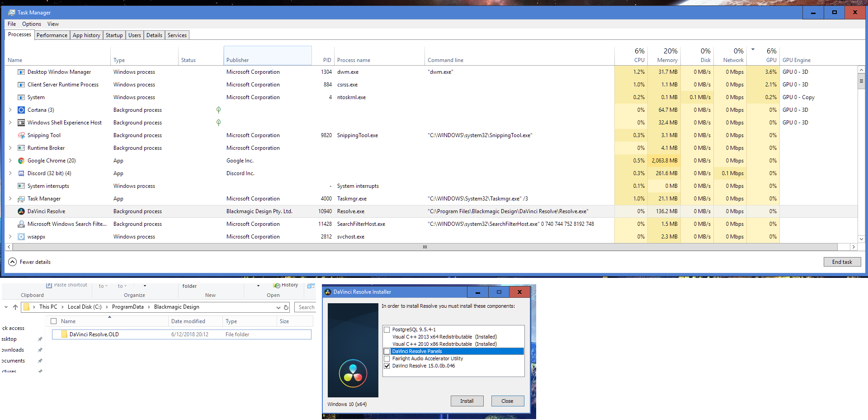Expand Google Chrome (20) process group
This screenshot has height=420, width=868.
tap(10, 161)
